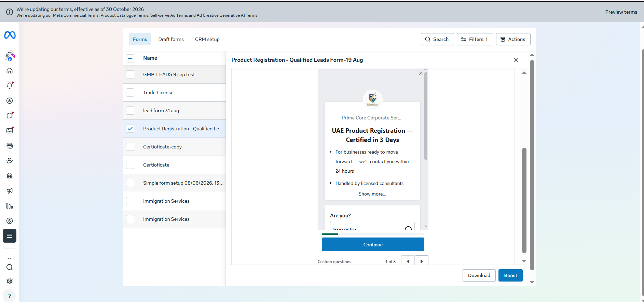Open Ads megaphone icon
The width and height of the screenshot is (644, 302).
10,191
